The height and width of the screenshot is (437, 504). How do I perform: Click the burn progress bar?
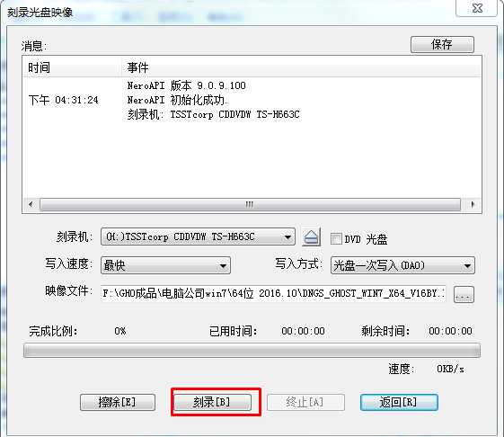(252, 351)
